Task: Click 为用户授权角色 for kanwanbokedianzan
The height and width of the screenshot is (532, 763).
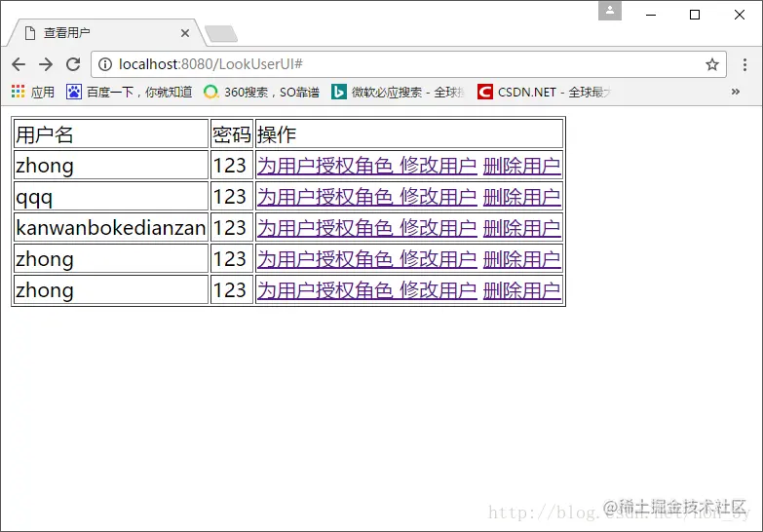Action: tap(325, 228)
